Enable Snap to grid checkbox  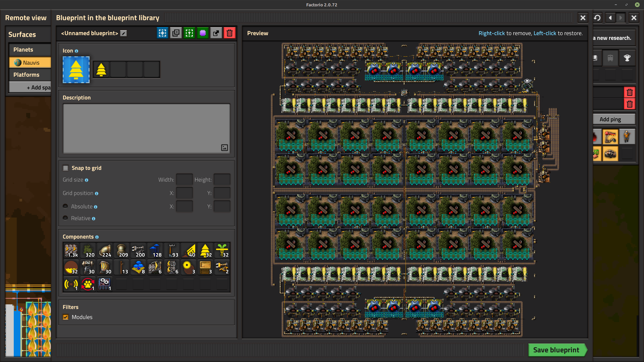tap(66, 168)
